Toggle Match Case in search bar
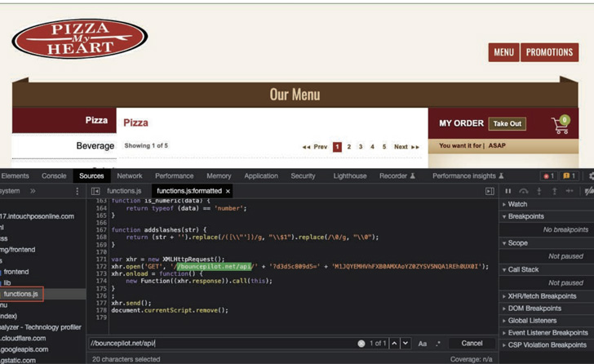The height and width of the screenshot is (364, 594). (422, 344)
